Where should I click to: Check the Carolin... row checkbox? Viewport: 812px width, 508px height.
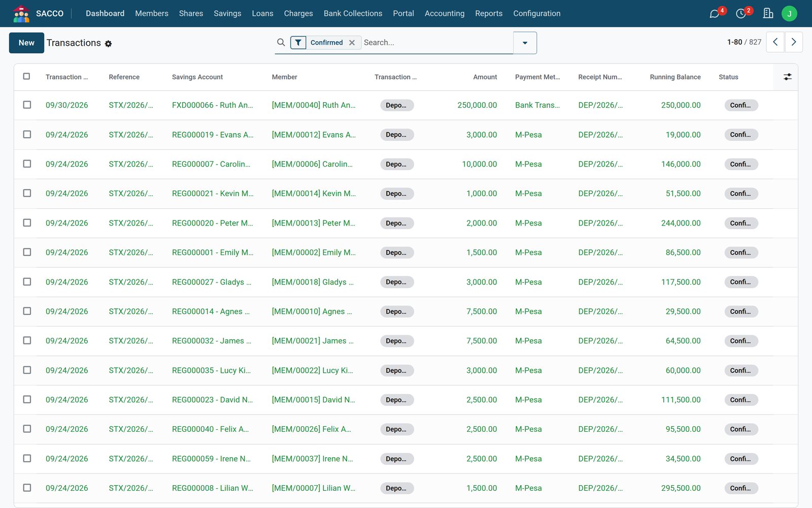pyautogui.click(x=27, y=164)
